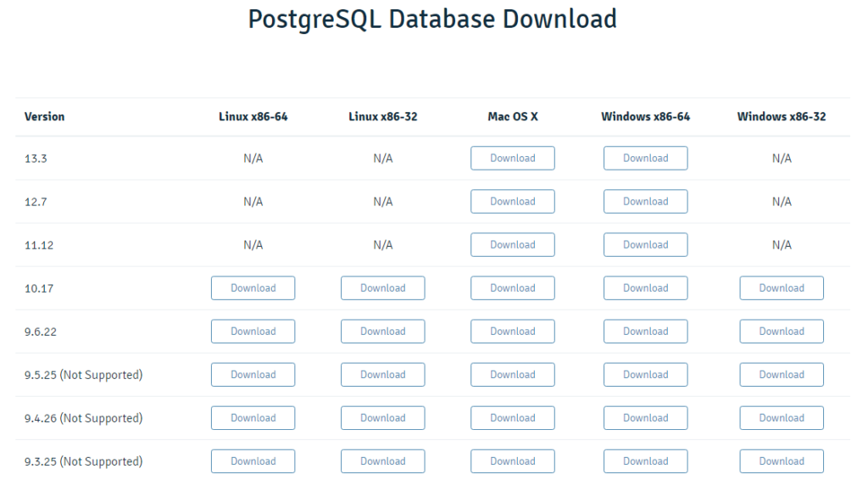Download version 9.5.25 for Windows x86-64
Screen dimensions: 868x491
[645, 375]
